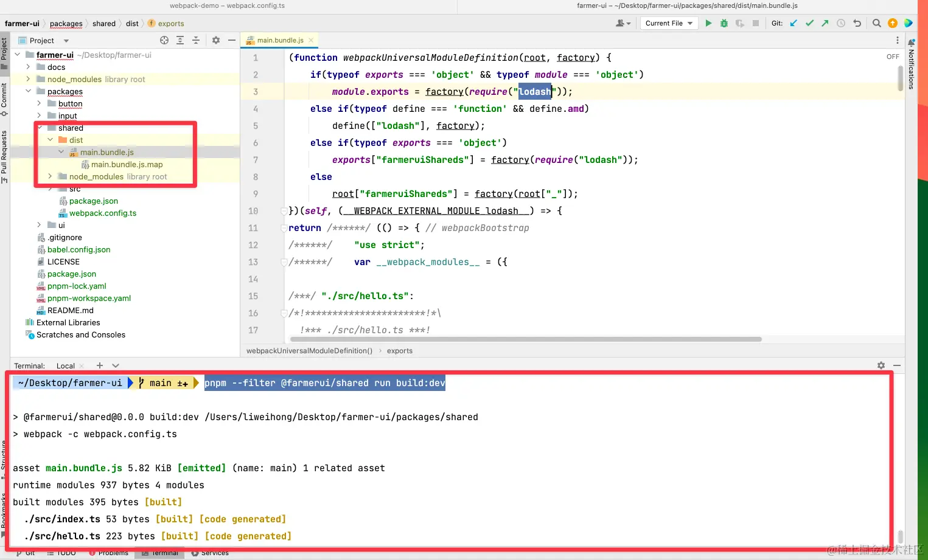Open Terminal panel gear settings

click(881, 365)
